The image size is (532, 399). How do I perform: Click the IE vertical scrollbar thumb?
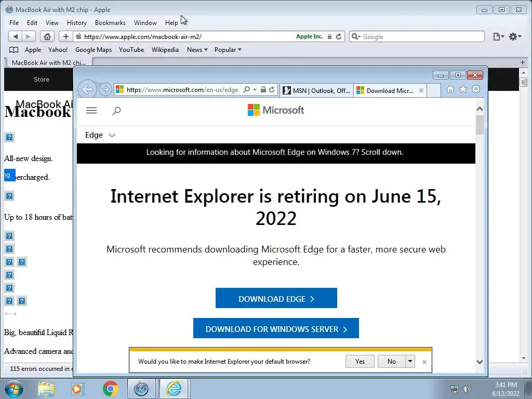coord(480,125)
